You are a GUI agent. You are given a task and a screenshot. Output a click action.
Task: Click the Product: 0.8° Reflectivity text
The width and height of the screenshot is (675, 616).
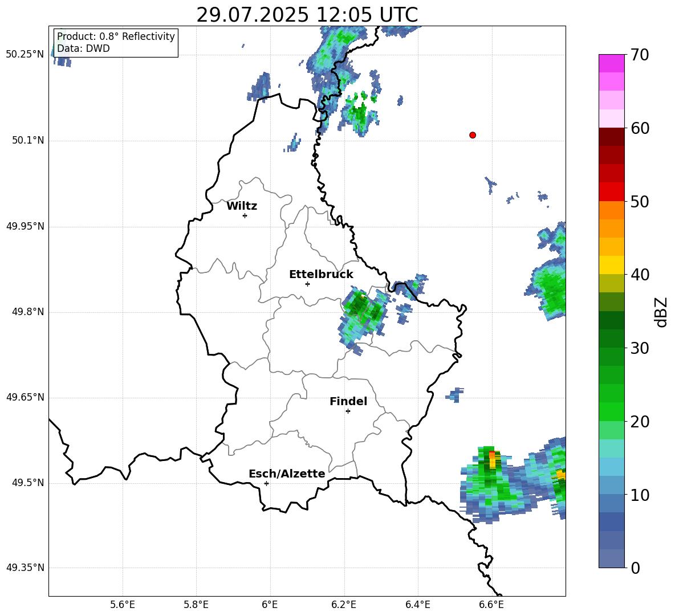pos(116,36)
